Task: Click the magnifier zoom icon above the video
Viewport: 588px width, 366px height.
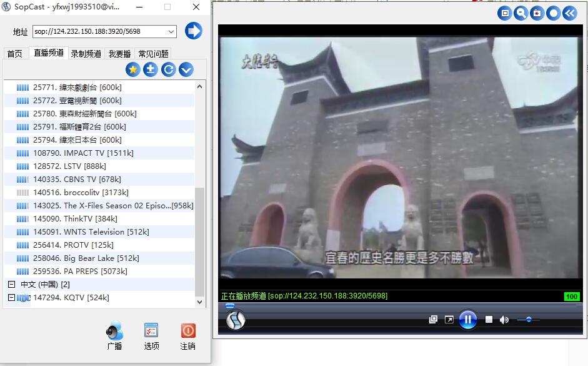Action: coord(521,14)
